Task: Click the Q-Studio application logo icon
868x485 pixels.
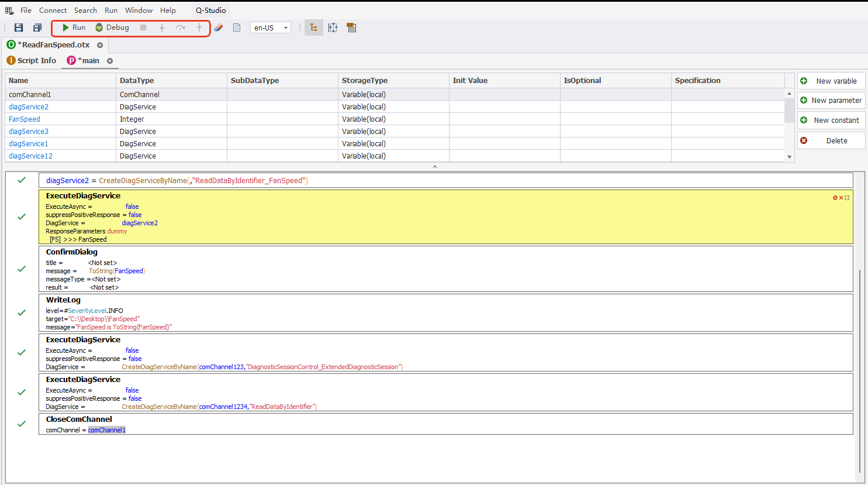Action: (x=9, y=11)
